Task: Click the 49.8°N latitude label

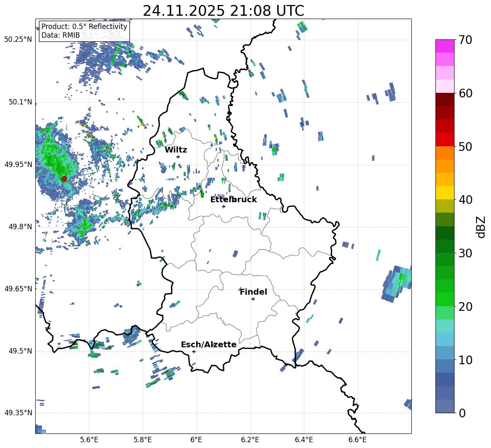Action: tap(21, 227)
